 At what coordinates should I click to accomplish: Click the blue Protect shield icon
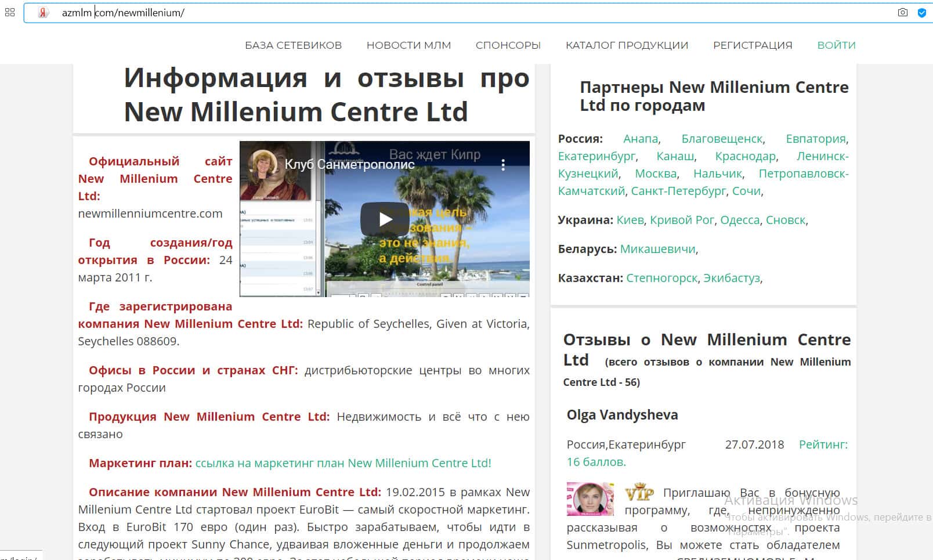click(921, 12)
